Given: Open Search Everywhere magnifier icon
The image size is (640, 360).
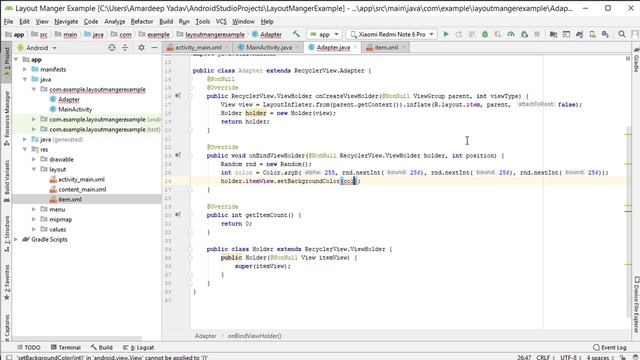Looking at the screenshot, I should click(x=622, y=34).
